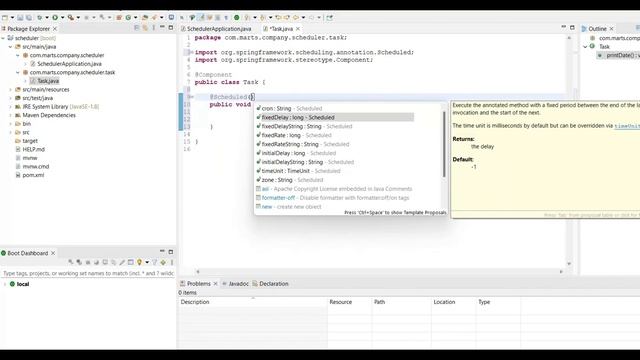Collapse the import statements fold marker
The image size is (640, 360).
191,52
